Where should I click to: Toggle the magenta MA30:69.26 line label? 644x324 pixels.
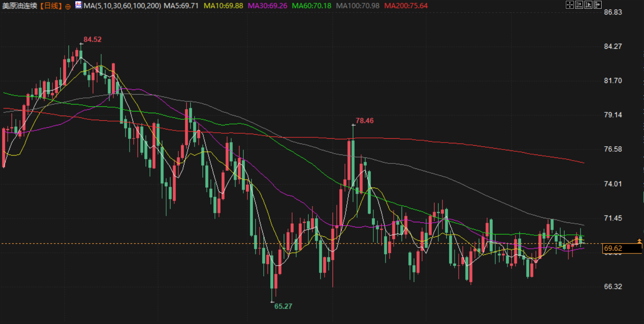pyautogui.click(x=268, y=6)
